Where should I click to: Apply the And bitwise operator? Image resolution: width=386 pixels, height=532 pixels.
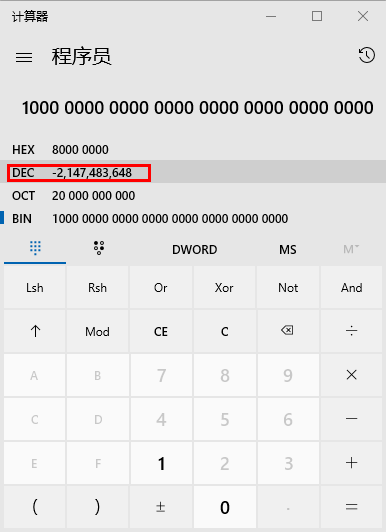click(x=351, y=287)
